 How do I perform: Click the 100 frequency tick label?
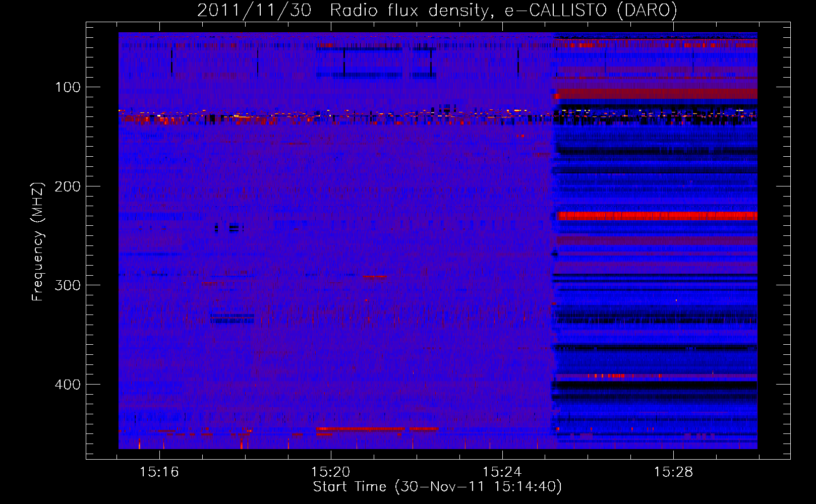click(x=68, y=87)
